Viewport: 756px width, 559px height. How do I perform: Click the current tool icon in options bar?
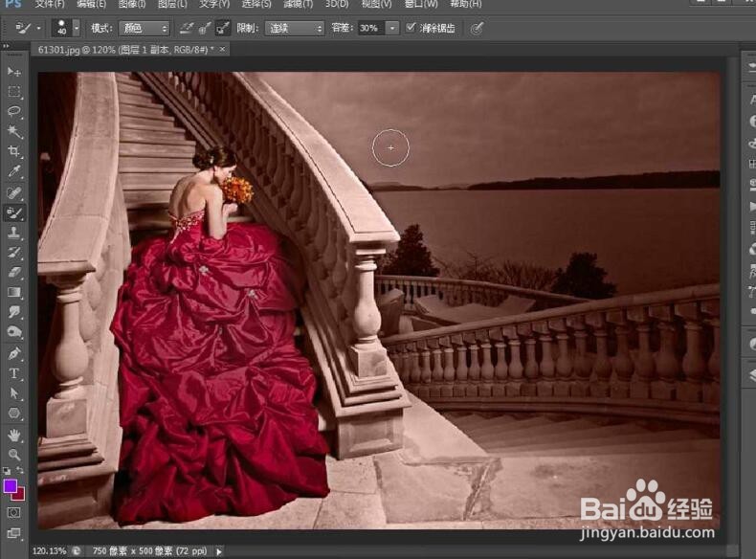pos(23,29)
